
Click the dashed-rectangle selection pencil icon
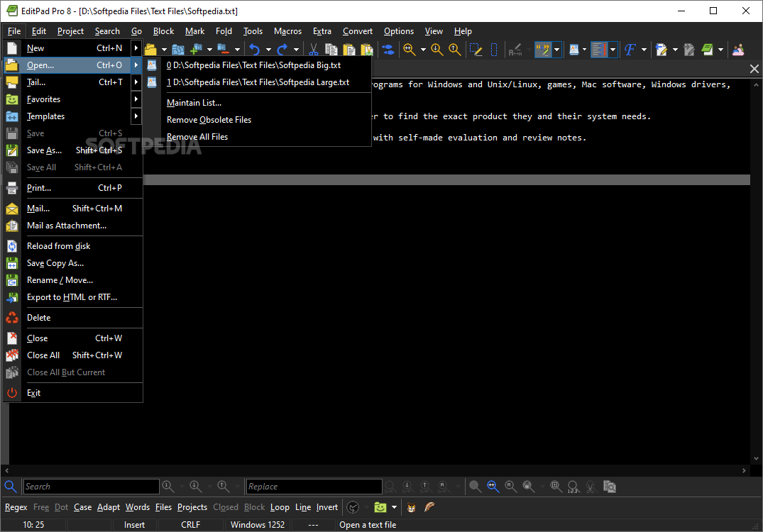[x=476, y=49]
